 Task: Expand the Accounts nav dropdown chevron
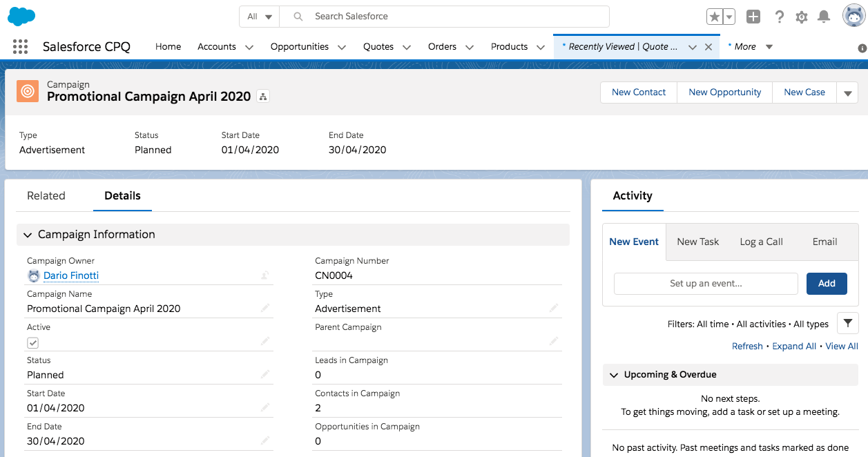tap(249, 47)
